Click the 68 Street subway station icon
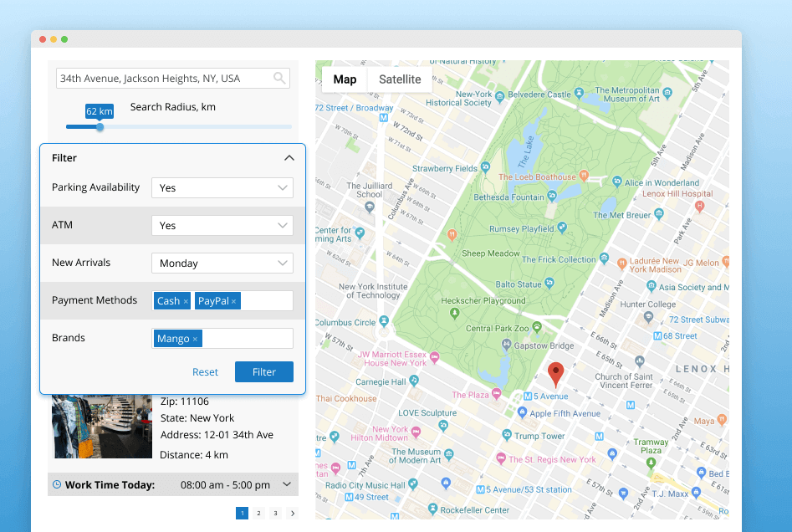Viewport: 792px width, 532px height. (x=657, y=336)
